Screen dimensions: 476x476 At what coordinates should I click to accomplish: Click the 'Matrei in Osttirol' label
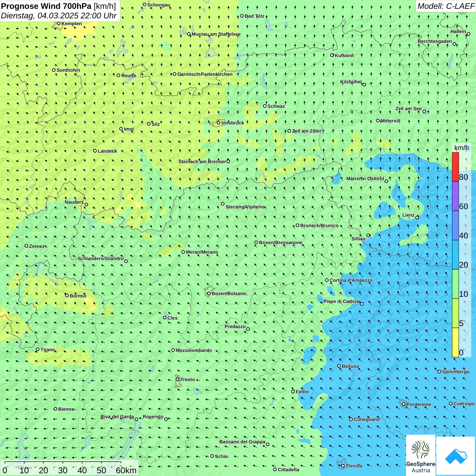365,178
